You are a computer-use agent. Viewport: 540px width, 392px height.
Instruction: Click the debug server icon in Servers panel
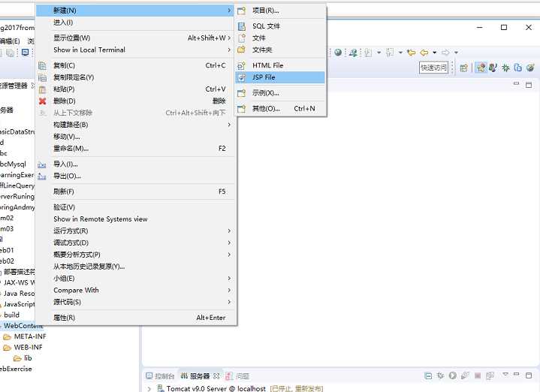(440, 375)
